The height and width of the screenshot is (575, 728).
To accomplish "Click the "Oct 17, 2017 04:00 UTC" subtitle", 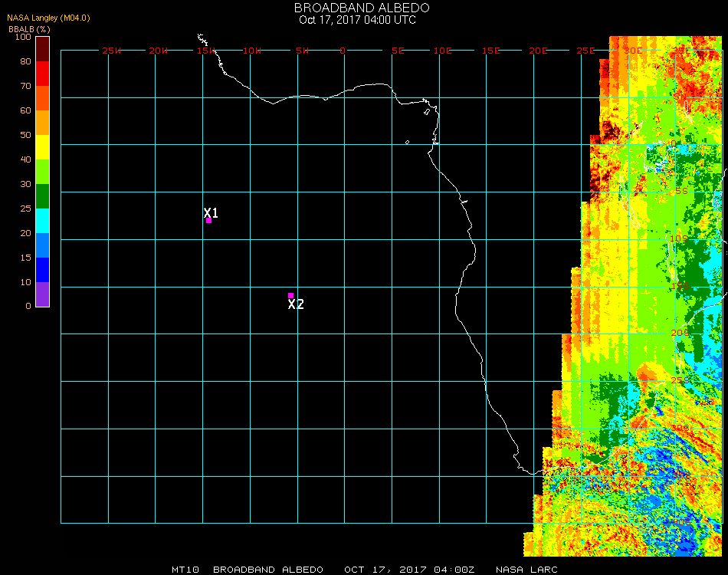I will tap(357, 20).
